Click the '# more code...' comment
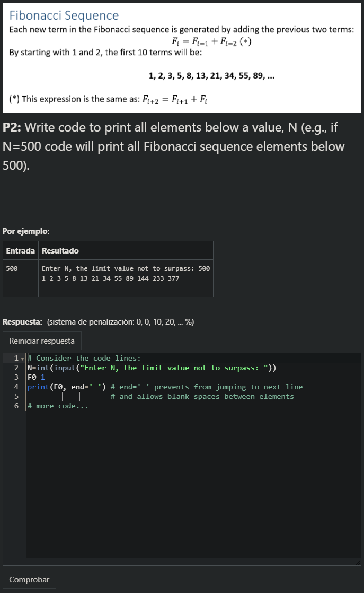The image size is (364, 593). tap(58, 406)
